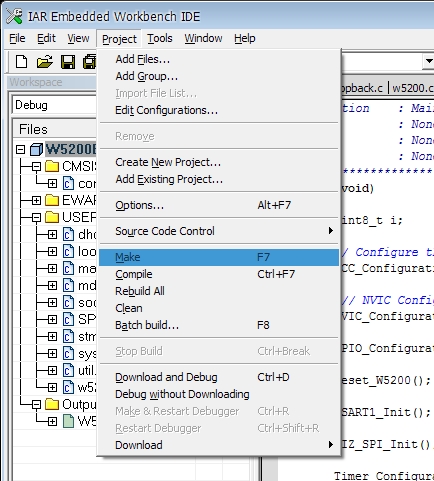Select Batch build... menu entry

pos(219,325)
